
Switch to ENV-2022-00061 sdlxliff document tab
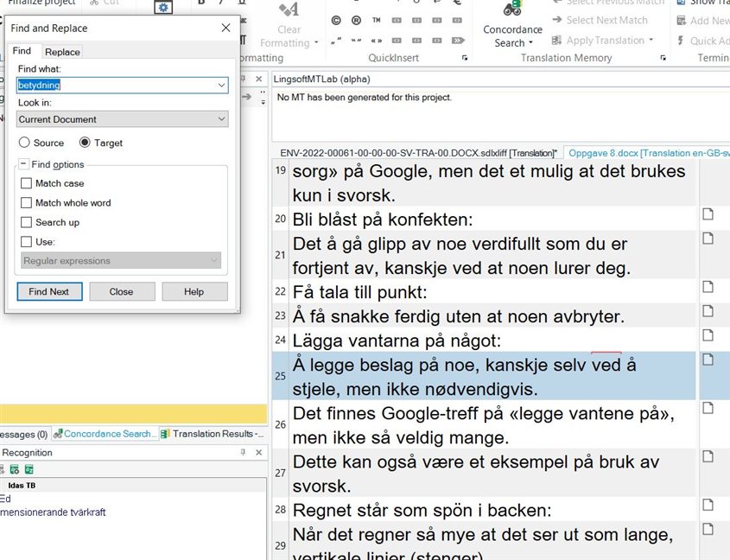pos(418,153)
